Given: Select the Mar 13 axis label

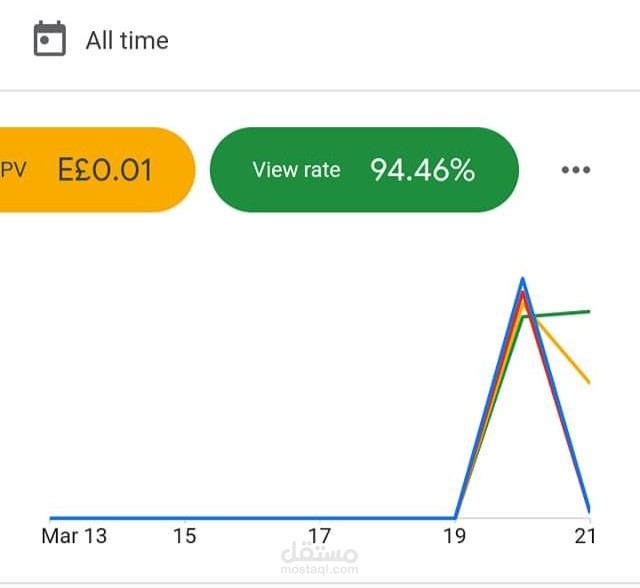Looking at the screenshot, I should pos(74,536).
